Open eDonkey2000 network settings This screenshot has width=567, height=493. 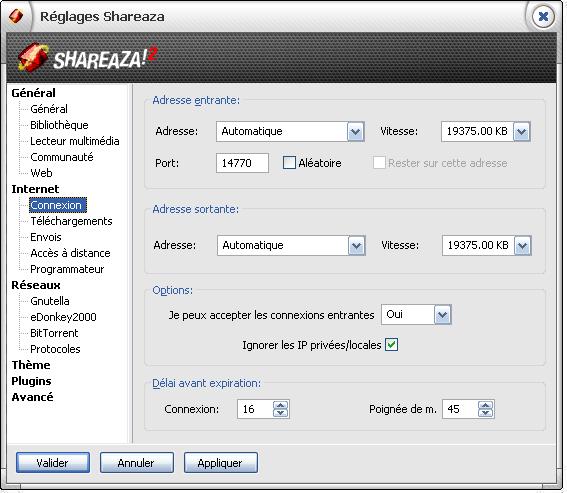pos(63,317)
